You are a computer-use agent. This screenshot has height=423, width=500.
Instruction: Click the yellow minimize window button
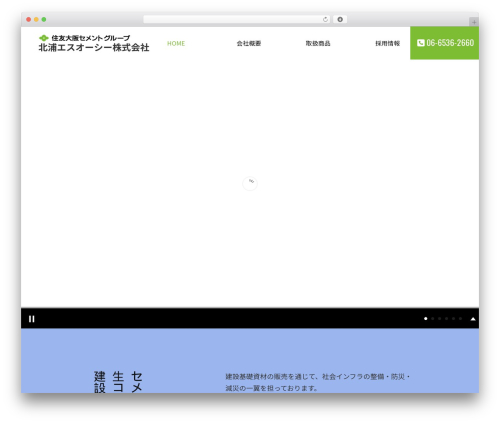coord(36,19)
